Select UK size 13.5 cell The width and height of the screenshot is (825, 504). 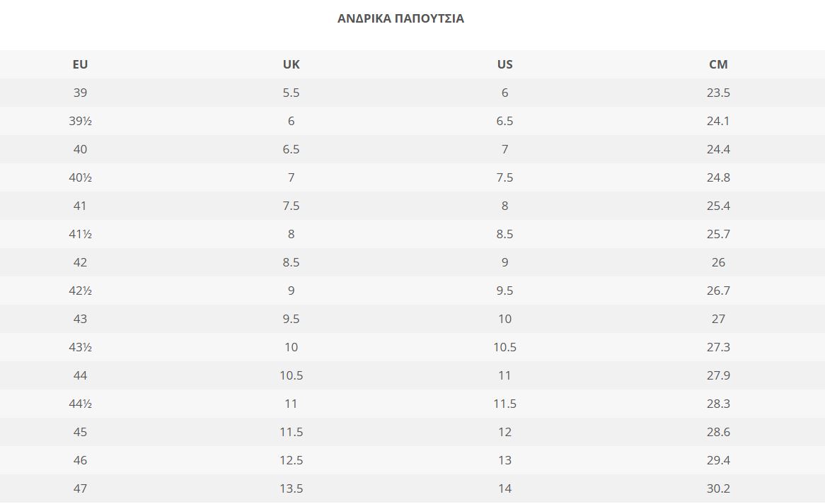[291, 488]
